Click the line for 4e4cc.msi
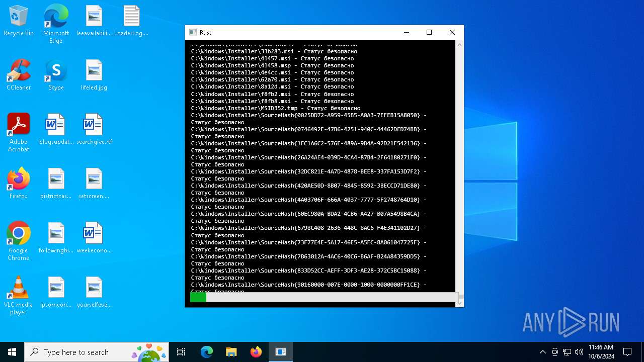644x362 pixels. click(272, 72)
